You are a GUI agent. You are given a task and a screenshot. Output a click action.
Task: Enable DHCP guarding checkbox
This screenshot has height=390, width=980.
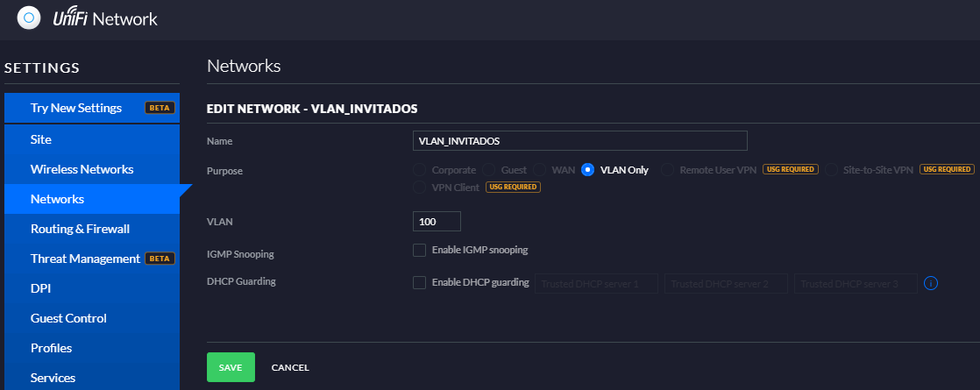point(419,282)
